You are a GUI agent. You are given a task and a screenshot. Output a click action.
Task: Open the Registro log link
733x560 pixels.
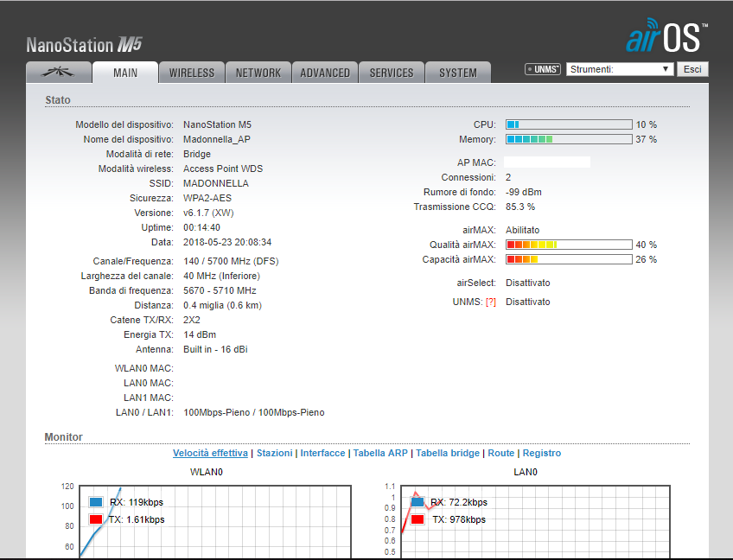point(542,453)
